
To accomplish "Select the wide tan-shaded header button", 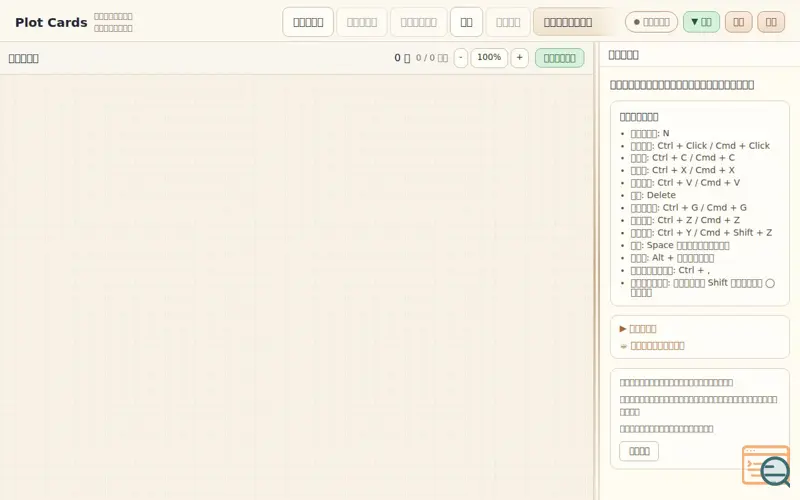I will click(572, 22).
